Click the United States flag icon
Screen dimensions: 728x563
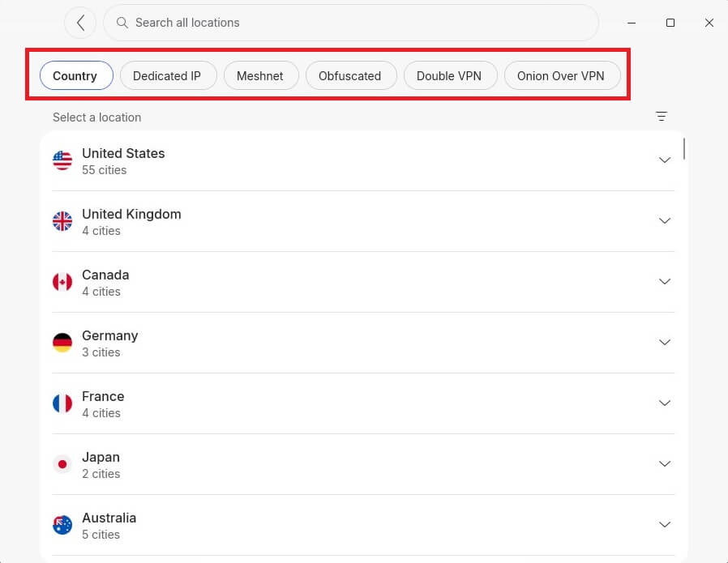click(62, 160)
